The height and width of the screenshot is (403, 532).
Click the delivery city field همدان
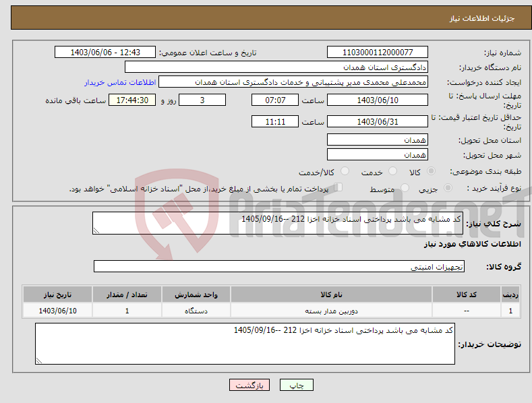[x=378, y=155]
